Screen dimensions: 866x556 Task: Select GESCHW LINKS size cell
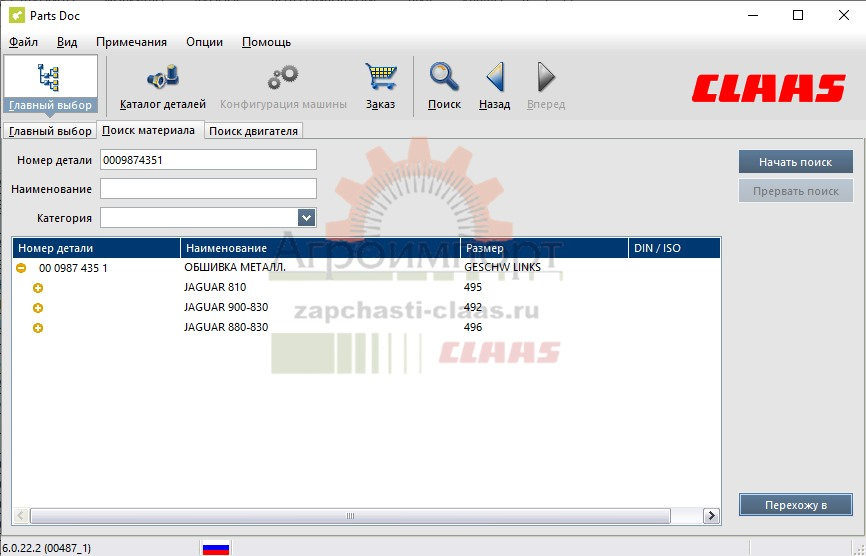(x=503, y=268)
